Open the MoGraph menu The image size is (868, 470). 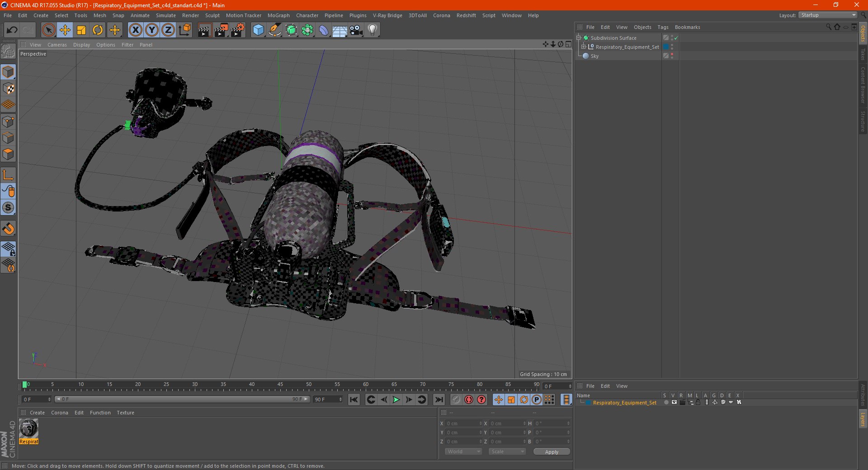[x=278, y=15]
